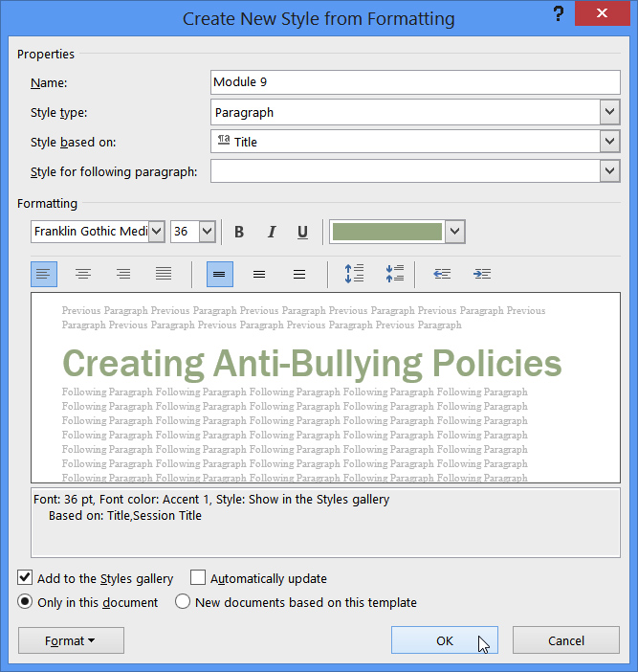Toggle Italic formatting button
638x672 pixels.
coord(271,232)
